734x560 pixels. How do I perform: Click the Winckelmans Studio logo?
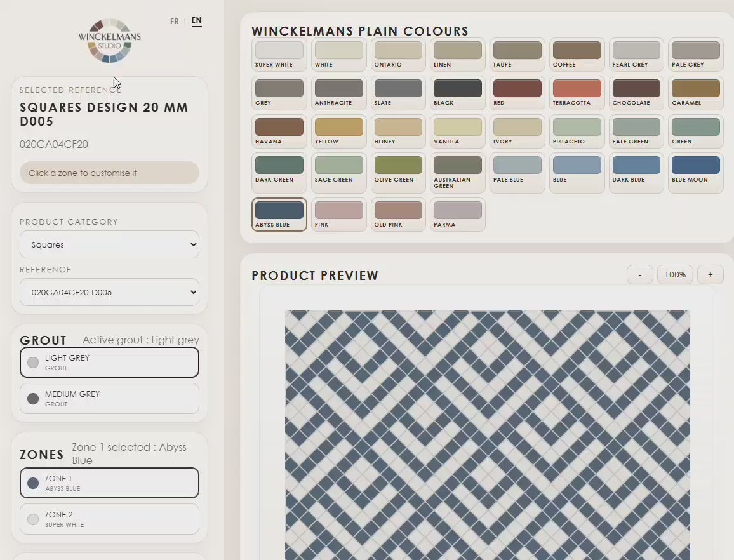click(x=110, y=41)
